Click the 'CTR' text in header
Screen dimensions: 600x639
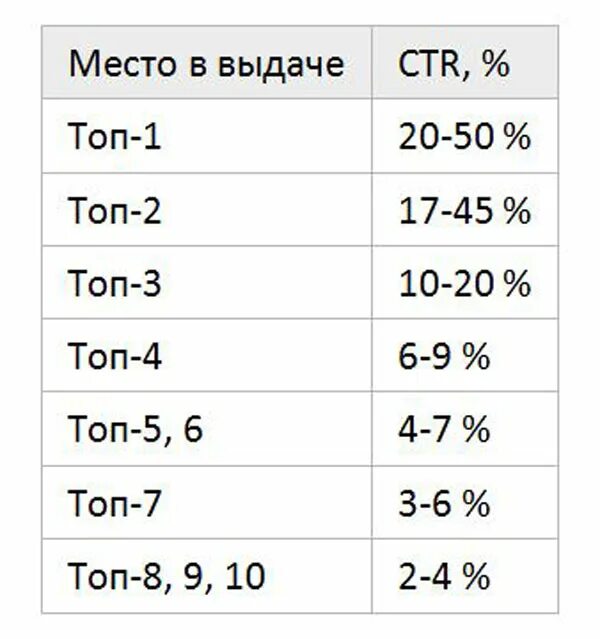[428, 63]
